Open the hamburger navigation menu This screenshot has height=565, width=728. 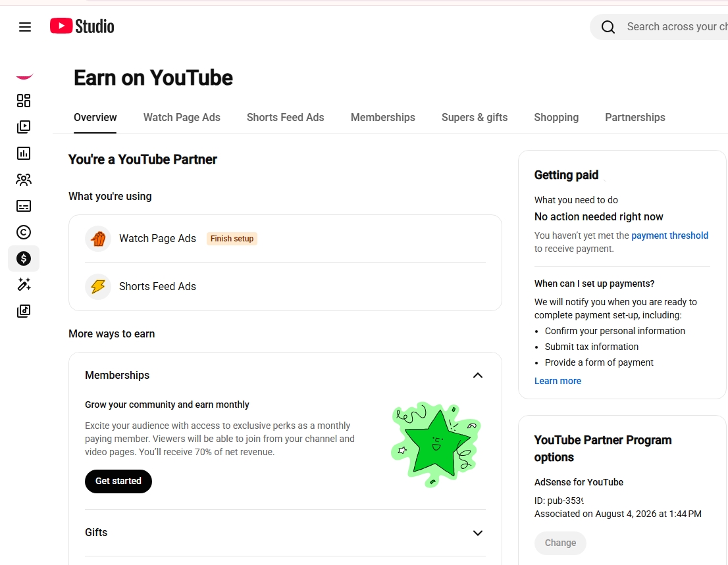[25, 27]
